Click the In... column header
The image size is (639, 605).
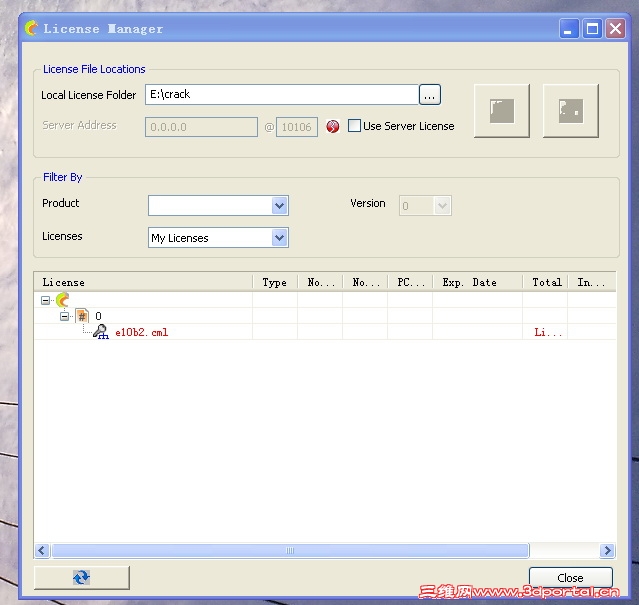coord(592,282)
